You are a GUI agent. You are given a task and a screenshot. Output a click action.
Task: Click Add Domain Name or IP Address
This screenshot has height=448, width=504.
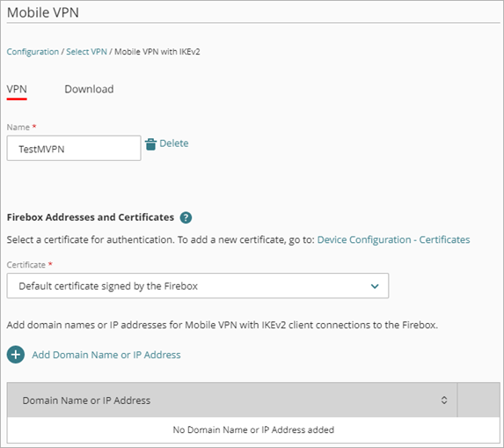pos(106,355)
